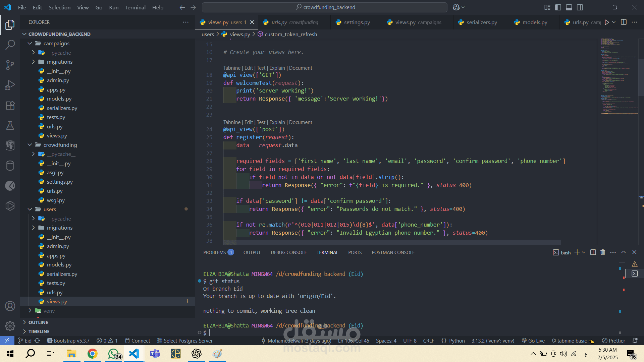Split the terminal
The image size is (644, 362).
pyautogui.click(x=593, y=252)
